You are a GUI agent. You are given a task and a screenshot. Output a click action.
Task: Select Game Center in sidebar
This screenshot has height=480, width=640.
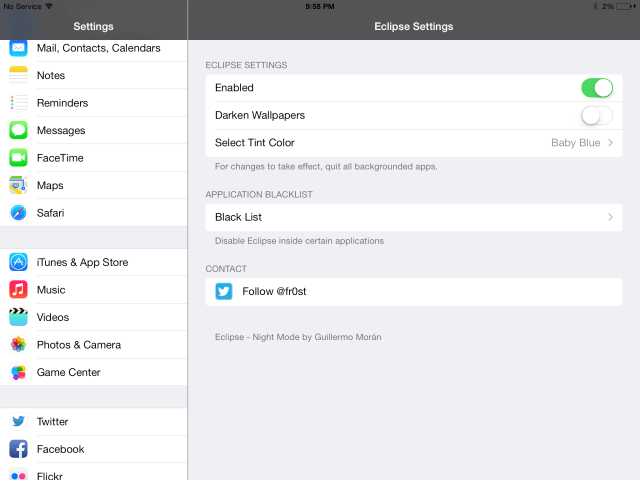click(94, 372)
